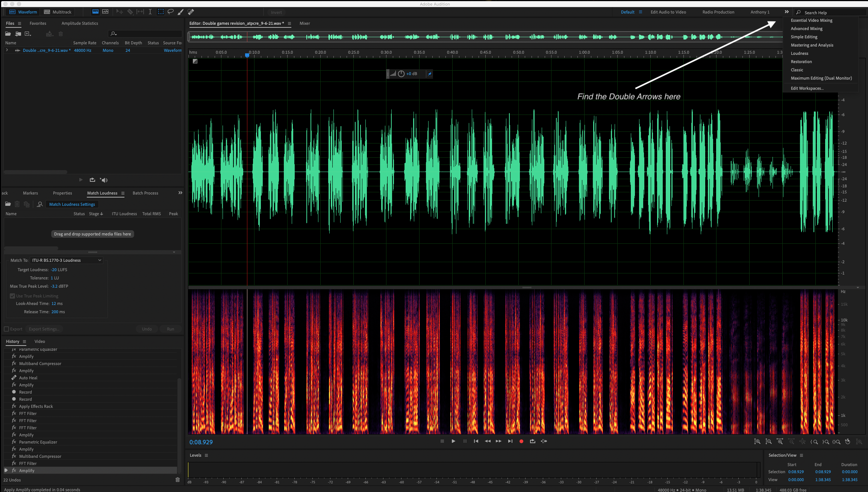Clear history with the trash icon
This screenshot has height=492, width=868.
click(x=177, y=480)
